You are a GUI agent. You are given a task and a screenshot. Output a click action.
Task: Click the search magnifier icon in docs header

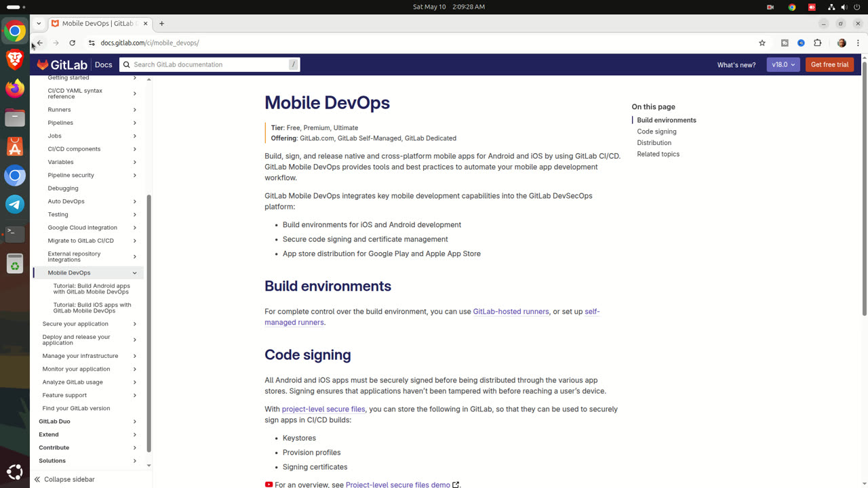click(x=125, y=64)
